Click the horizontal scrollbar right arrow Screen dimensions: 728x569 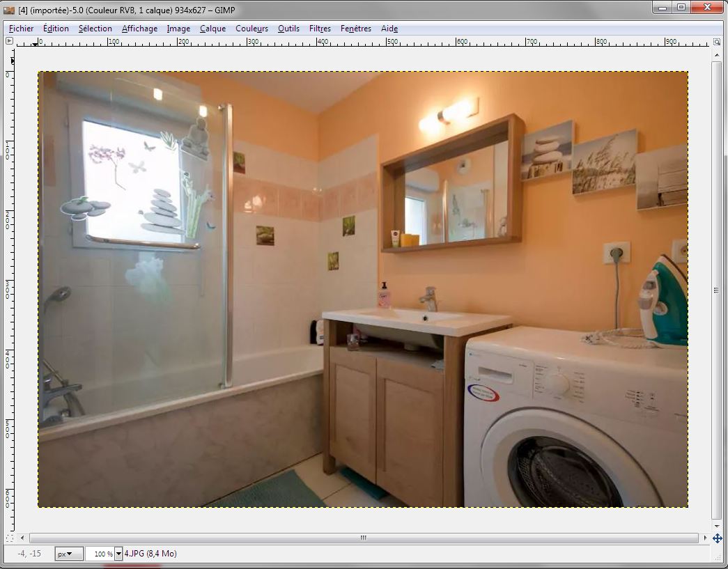pos(704,538)
